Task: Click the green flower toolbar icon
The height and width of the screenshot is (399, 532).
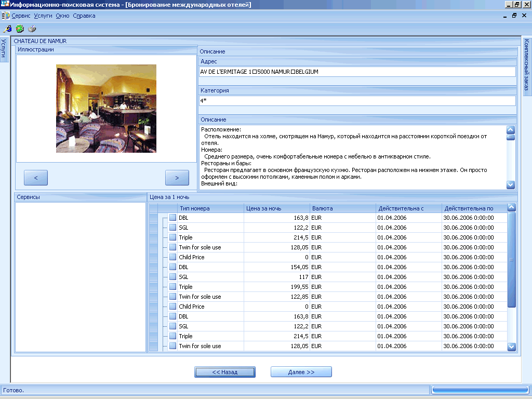Action: tap(20, 29)
